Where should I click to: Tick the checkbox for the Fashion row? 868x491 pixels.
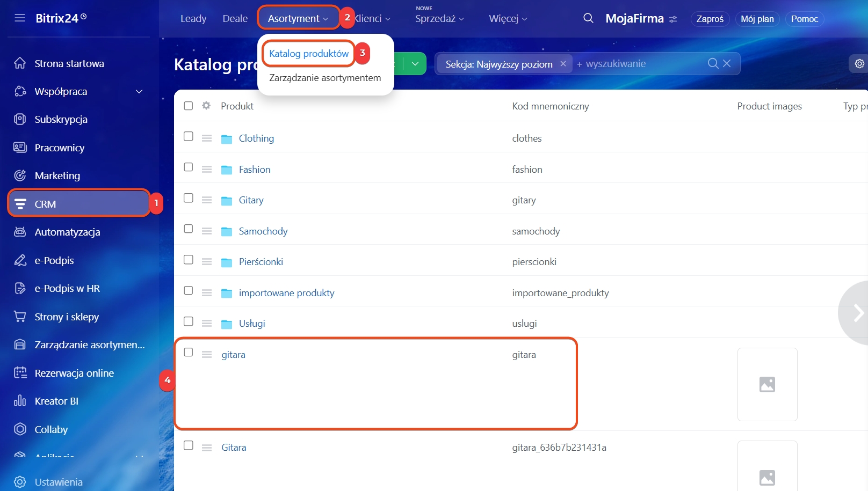pyautogui.click(x=189, y=167)
